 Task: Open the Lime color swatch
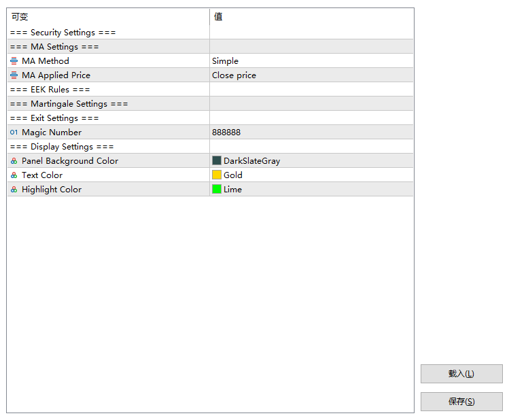[217, 189]
